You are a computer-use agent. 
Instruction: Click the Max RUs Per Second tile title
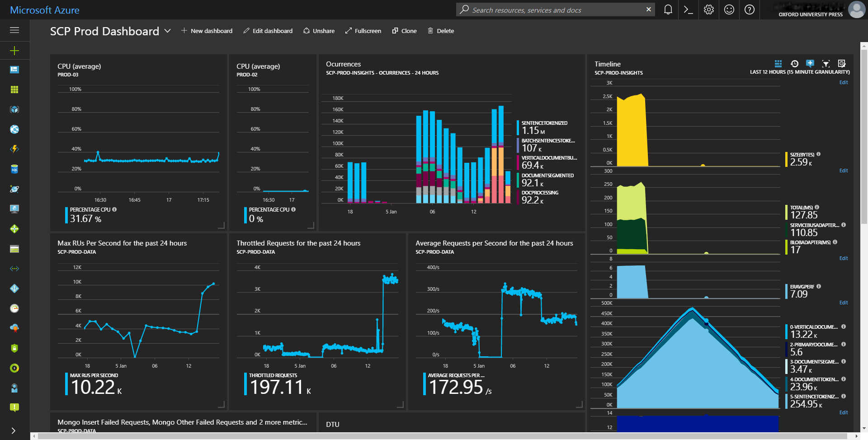click(122, 243)
